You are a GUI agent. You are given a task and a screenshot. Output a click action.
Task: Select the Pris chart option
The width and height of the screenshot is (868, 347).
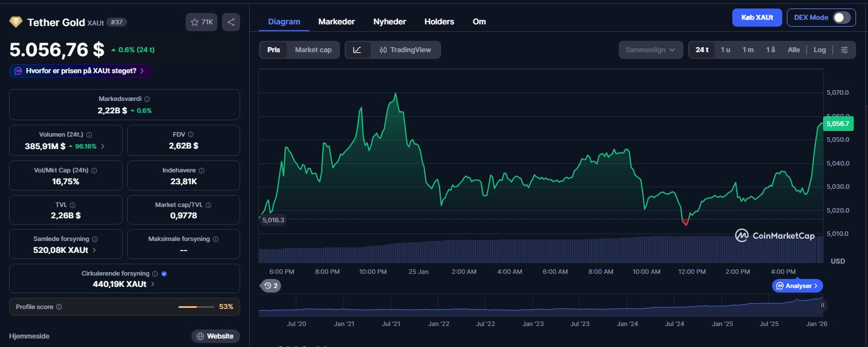[274, 50]
